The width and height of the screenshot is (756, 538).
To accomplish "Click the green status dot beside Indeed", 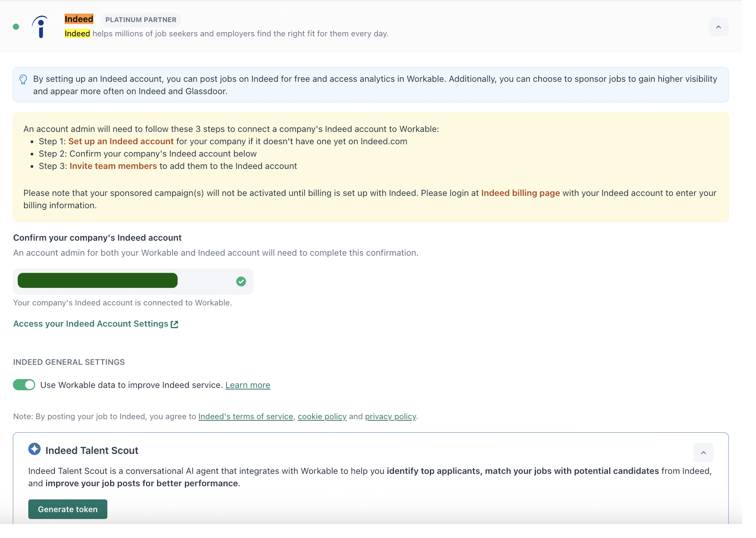I will [16, 27].
